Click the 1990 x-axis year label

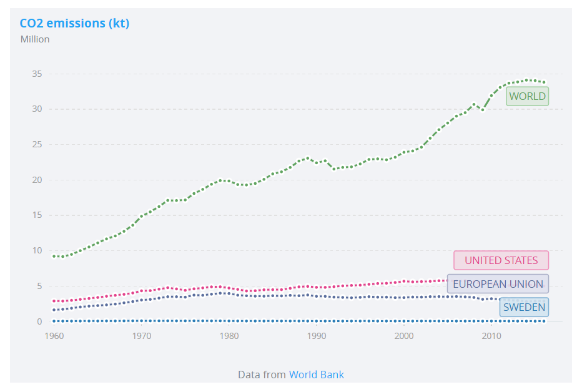317,336
